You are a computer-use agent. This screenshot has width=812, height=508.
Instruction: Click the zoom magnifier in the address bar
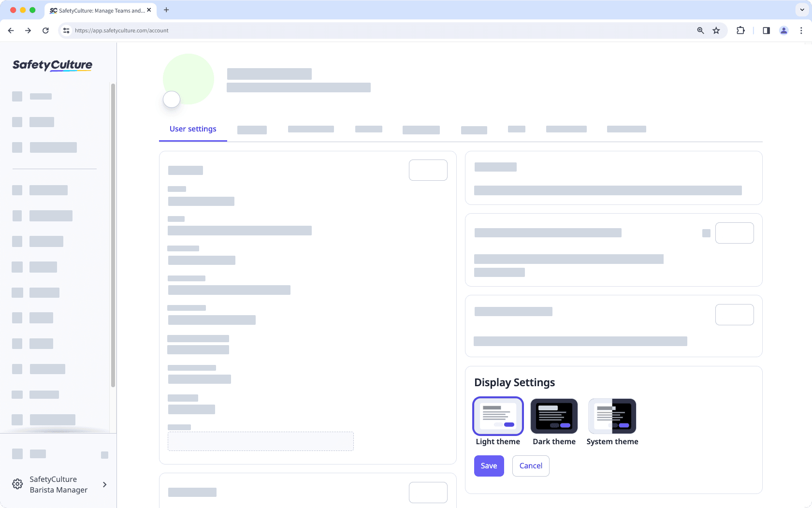coord(700,30)
